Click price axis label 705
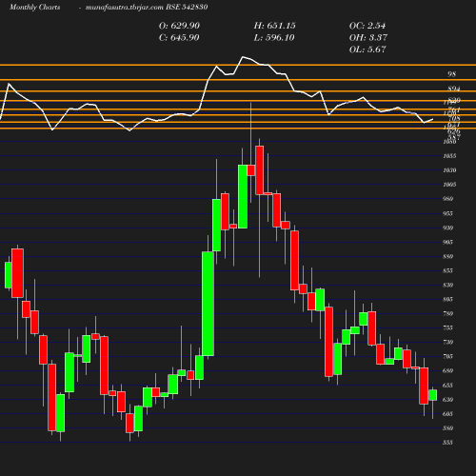Screen dimensions: 476x476 [x=447, y=356]
